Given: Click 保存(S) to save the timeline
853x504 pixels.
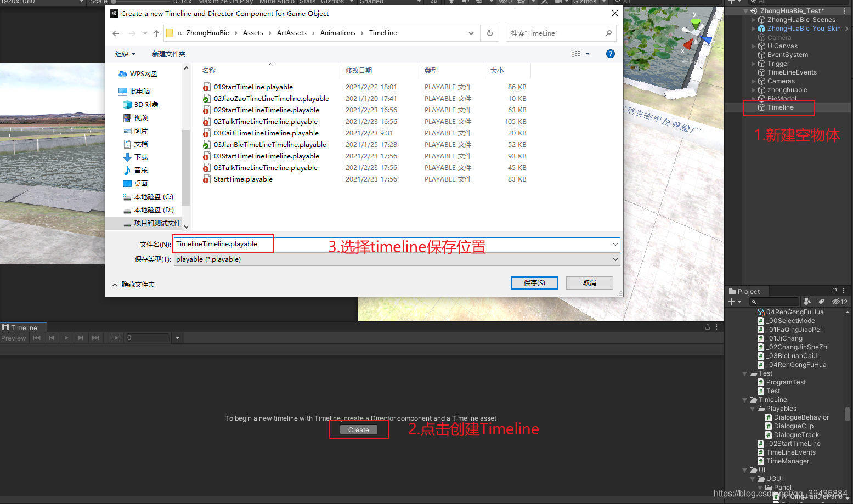Looking at the screenshot, I should pos(534,283).
